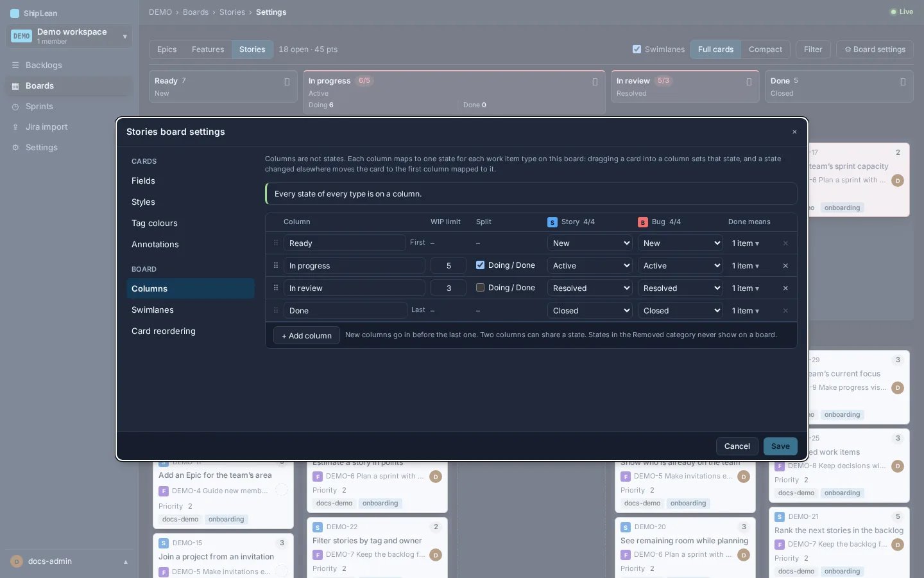Image resolution: width=924 pixels, height=578 pixels.
Task: Open Story state dropdown for Ready row
Action: (x=590, y=243)
